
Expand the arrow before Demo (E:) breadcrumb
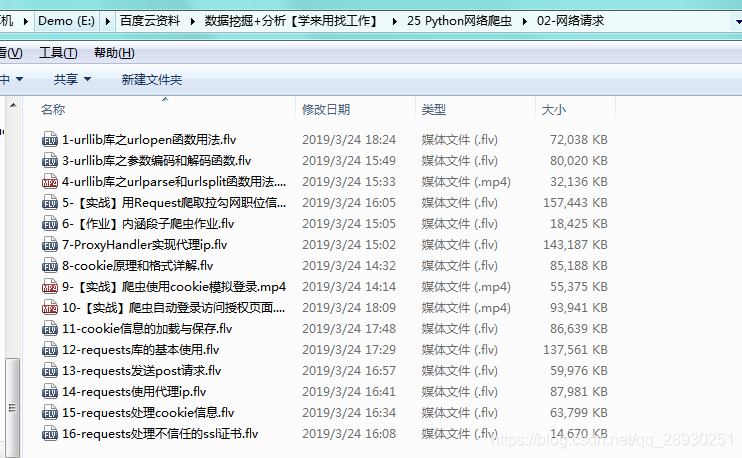26,21
